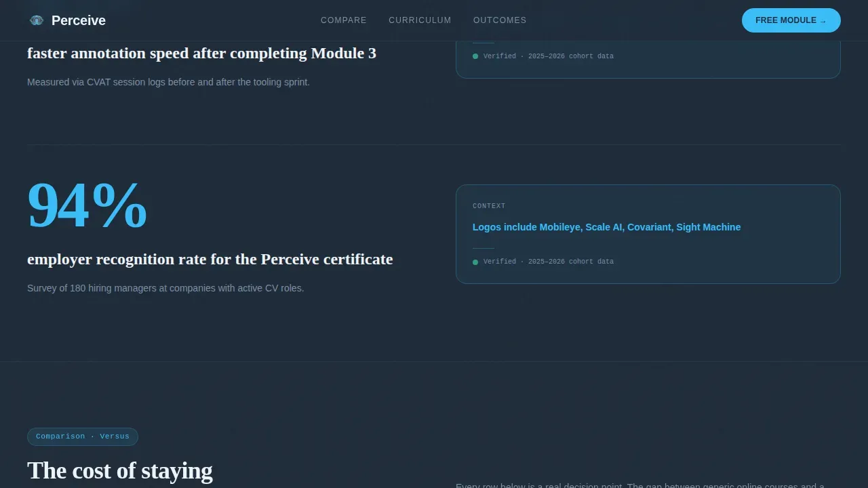Image resolution: width=868 pixels, height=488 pixels.
Task: Click Verified cohort data text in 94% card
Action: pos(549,262)
